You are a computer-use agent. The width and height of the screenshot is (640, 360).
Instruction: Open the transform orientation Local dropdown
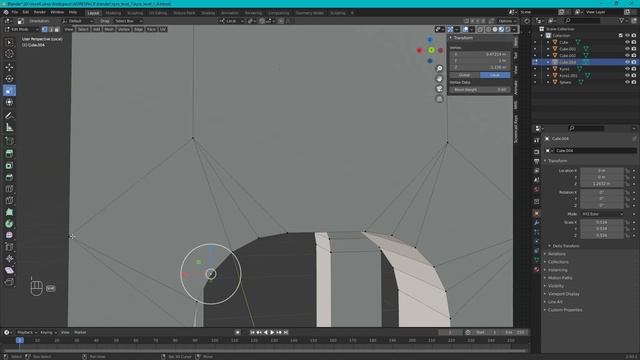pos(231,21)
